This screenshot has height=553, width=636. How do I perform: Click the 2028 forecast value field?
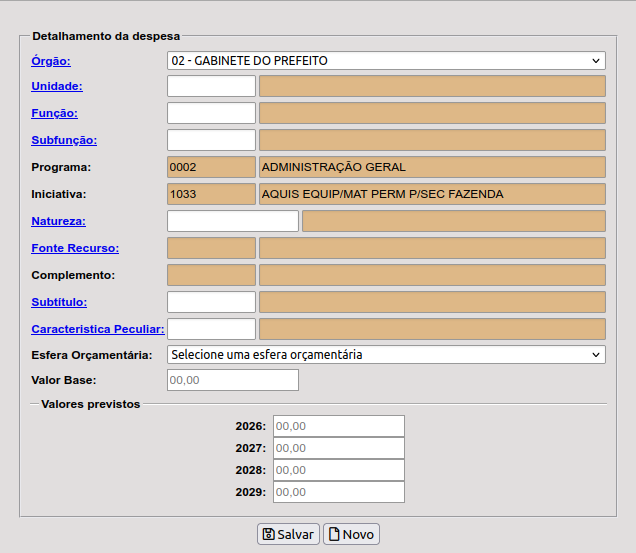tap(338, 470)
